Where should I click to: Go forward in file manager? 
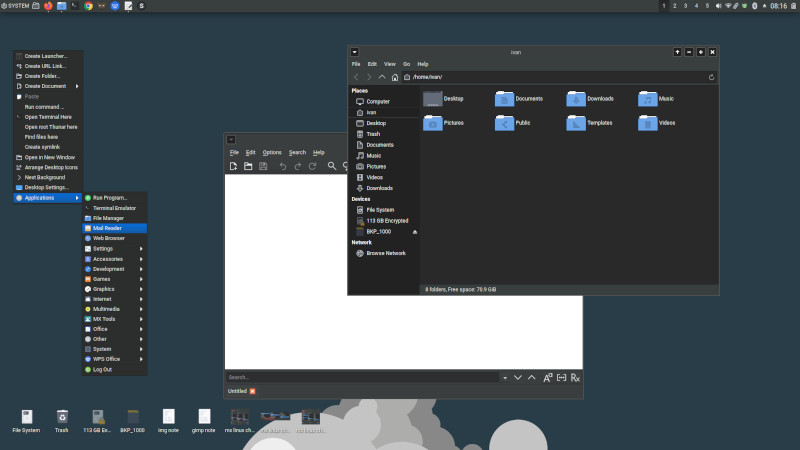pos(369,77)
